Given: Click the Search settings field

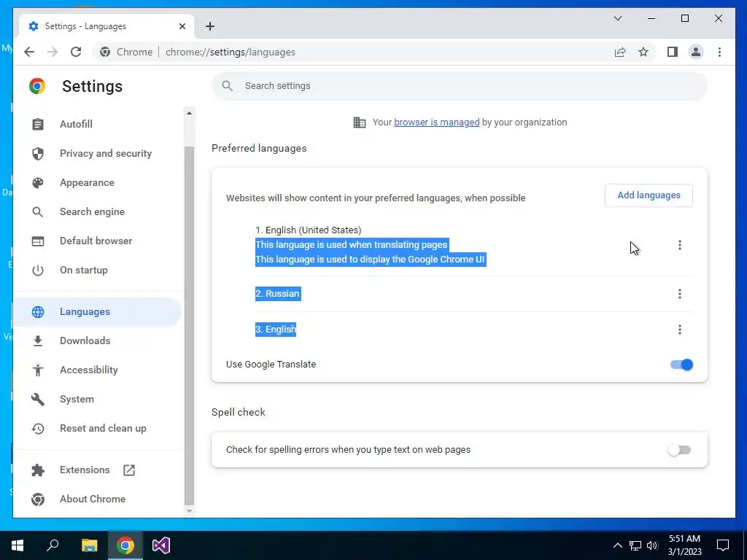Looking at the screenshot, I should point(460,86).
